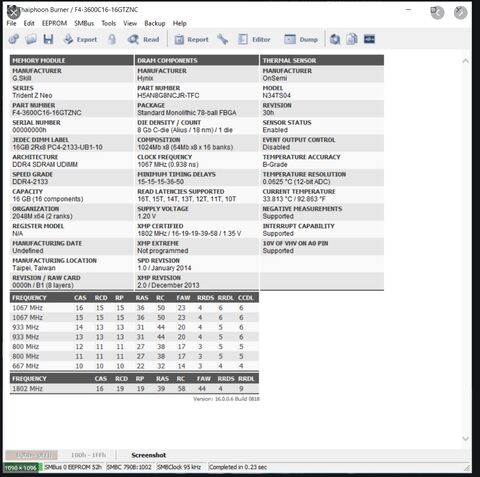The width and height of the screenshot is (480, 477).
Task: Click the Version 16.0.0.6 Build text
Action: [226, 399]
